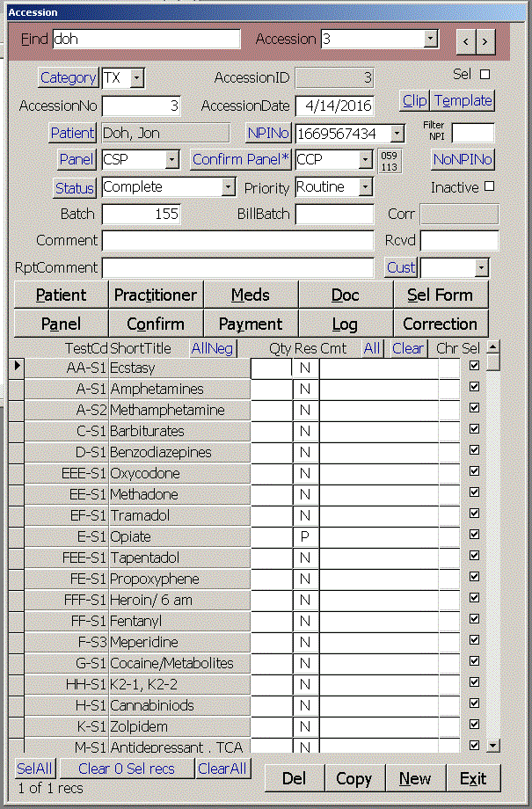Enable the Inactive checkbox
This screenshot has width=532, height=809.
[x=490, y=186]
